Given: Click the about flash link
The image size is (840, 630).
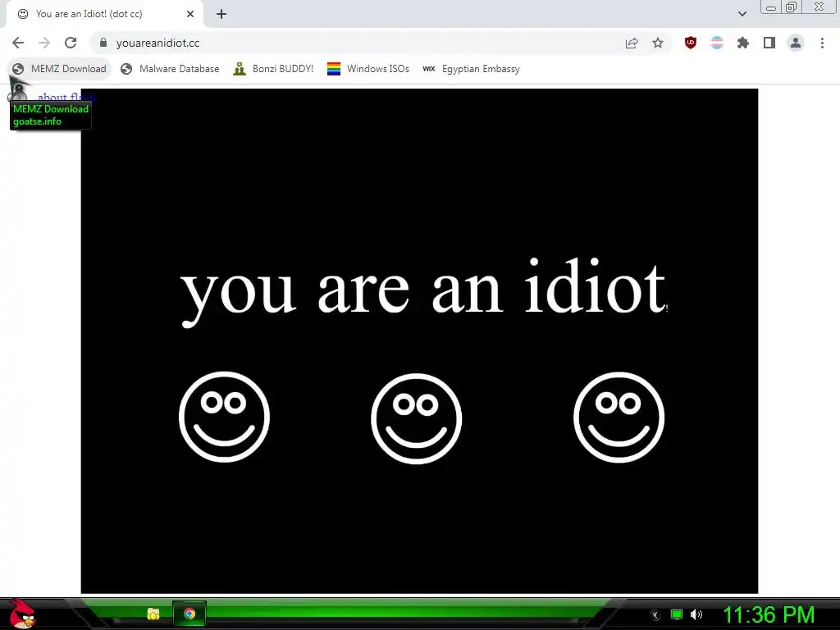Looking at the screenshot, I should click(x=66, y=97).
